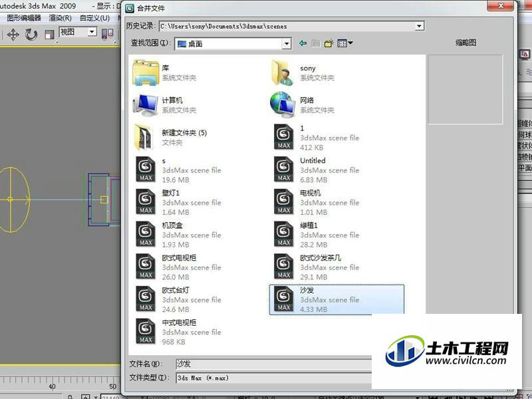532x399 pixels.
Task: Select the 中式电视柜 scene file
Action: [x=179, y=332]
